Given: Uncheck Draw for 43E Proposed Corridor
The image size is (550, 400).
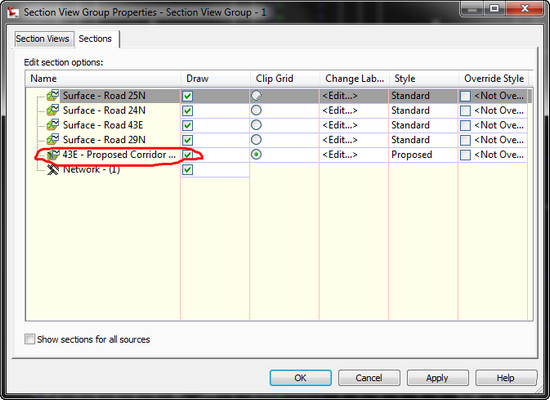Looking at the screenshot, I should [x=188, y=155].
